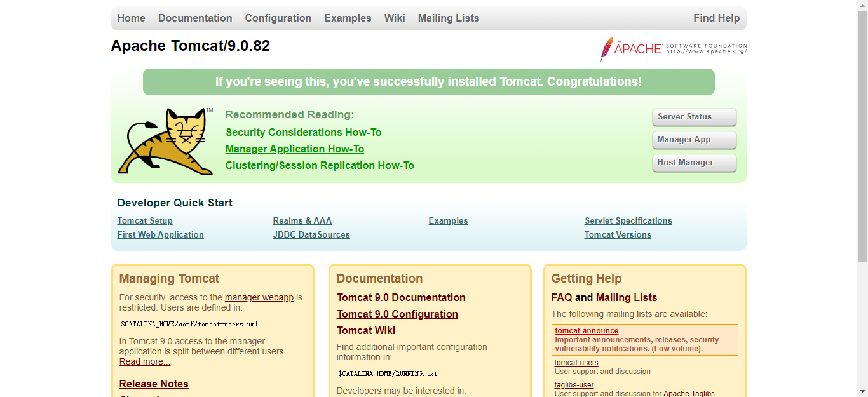Open the Servlet Specifications link
The image size is (868, 397).
pos(628,221)
